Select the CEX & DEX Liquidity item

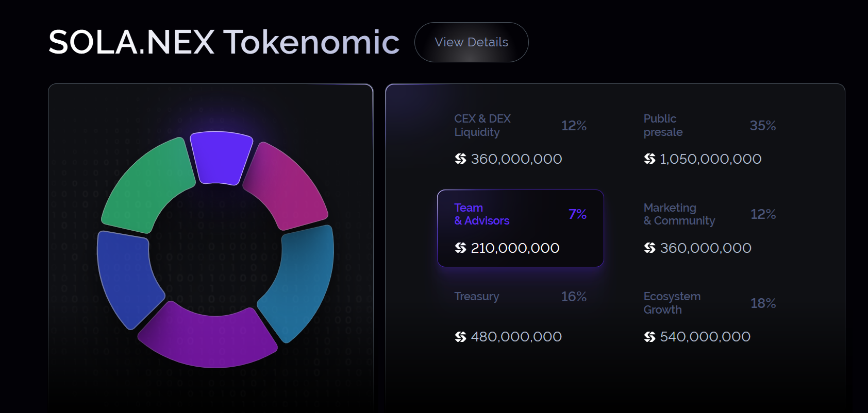(521, 139)
